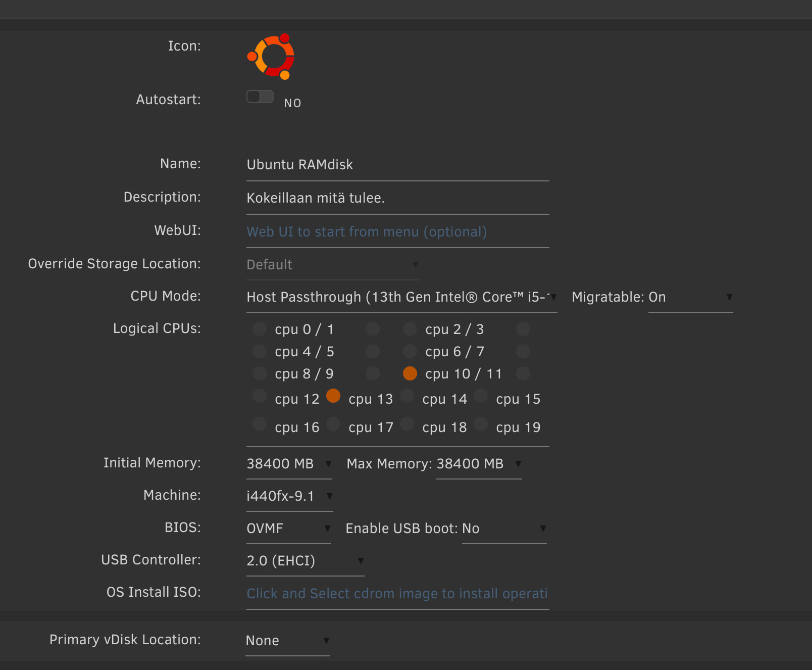
Task: Uncheck the cpu 13 checkbox
Action: [x=333, y=396]
